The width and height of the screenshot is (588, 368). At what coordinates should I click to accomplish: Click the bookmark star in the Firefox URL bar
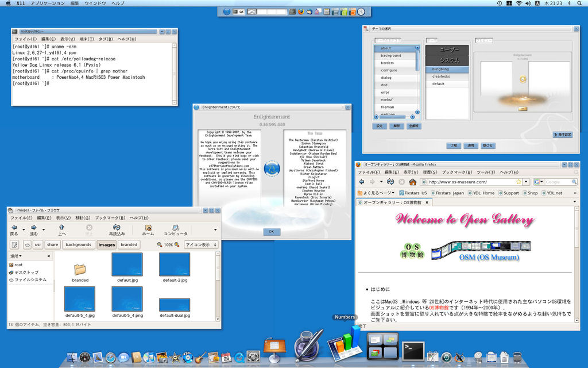tap(519, 182)
